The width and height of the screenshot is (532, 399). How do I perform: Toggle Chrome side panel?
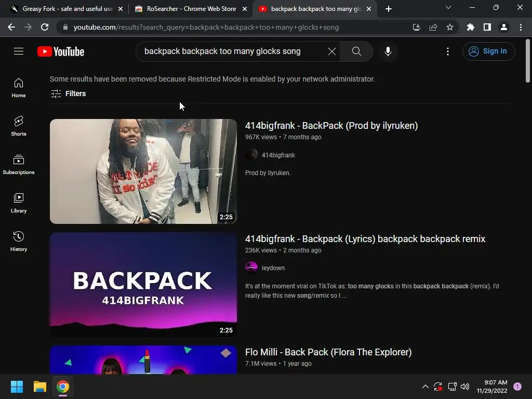pyautogui.click(x=487, y=27)
